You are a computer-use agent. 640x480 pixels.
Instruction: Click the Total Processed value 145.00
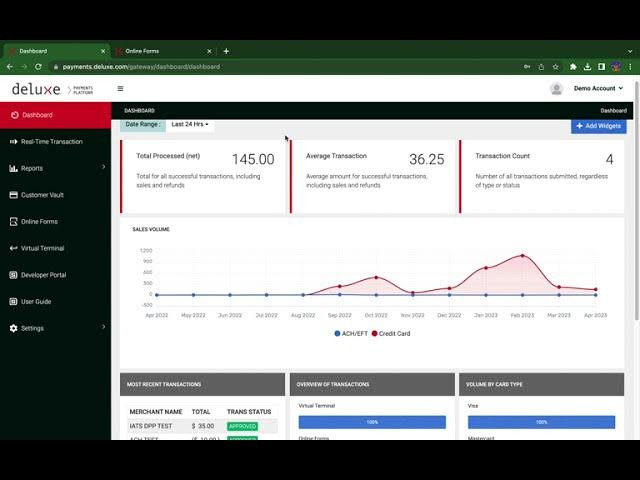(x=253, y=159)
